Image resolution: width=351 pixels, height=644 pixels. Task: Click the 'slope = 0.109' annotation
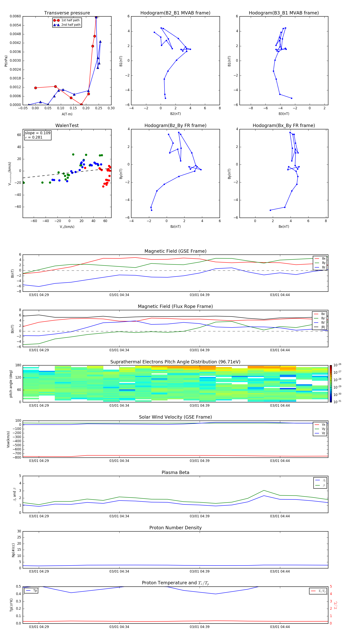tap(37, 133)
